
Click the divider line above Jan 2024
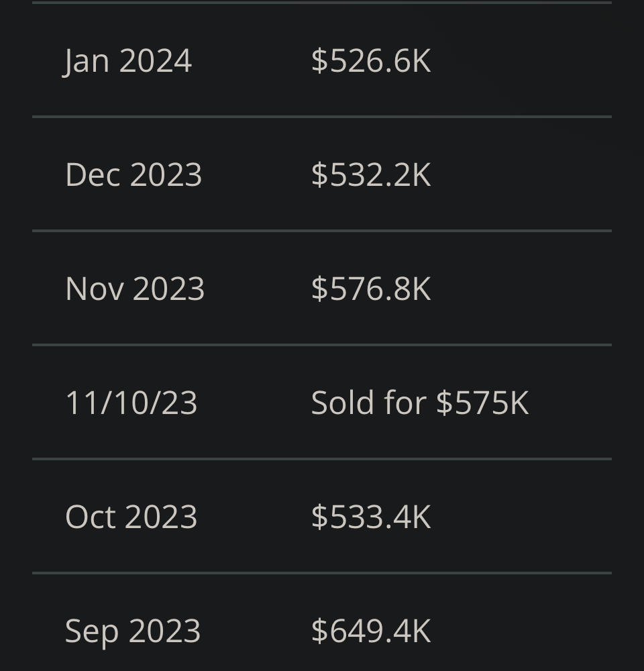[x=322, y=3]
